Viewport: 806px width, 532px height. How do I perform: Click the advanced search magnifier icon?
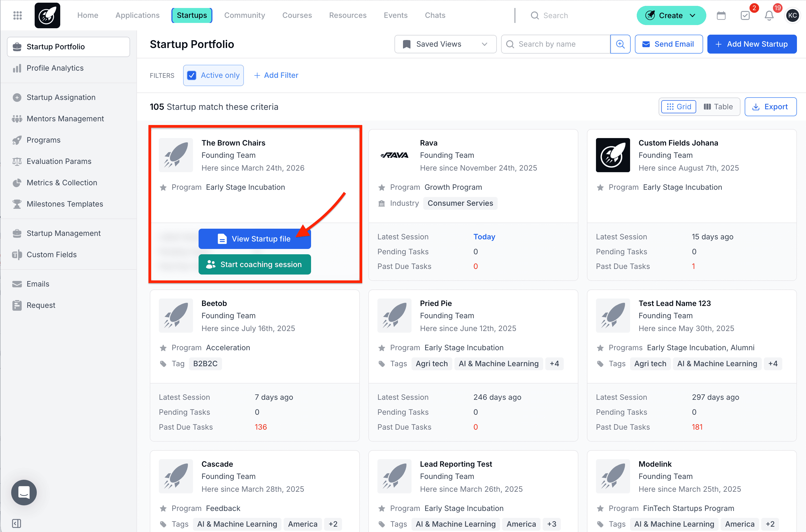(620, 44)
